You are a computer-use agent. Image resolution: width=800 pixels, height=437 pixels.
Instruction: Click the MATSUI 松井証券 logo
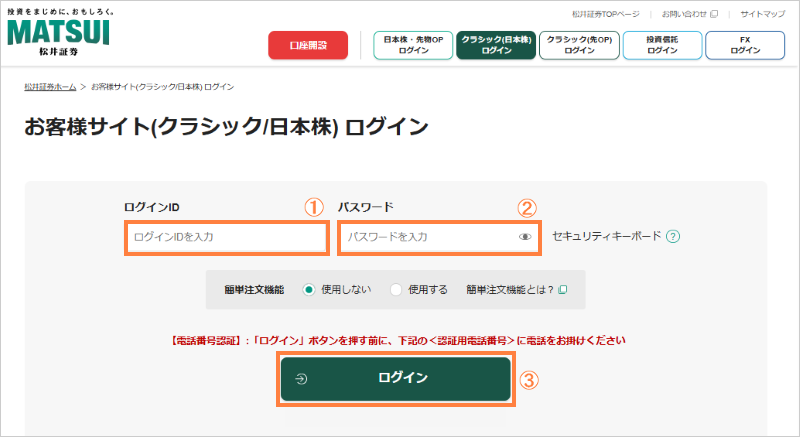click(58, 32)
